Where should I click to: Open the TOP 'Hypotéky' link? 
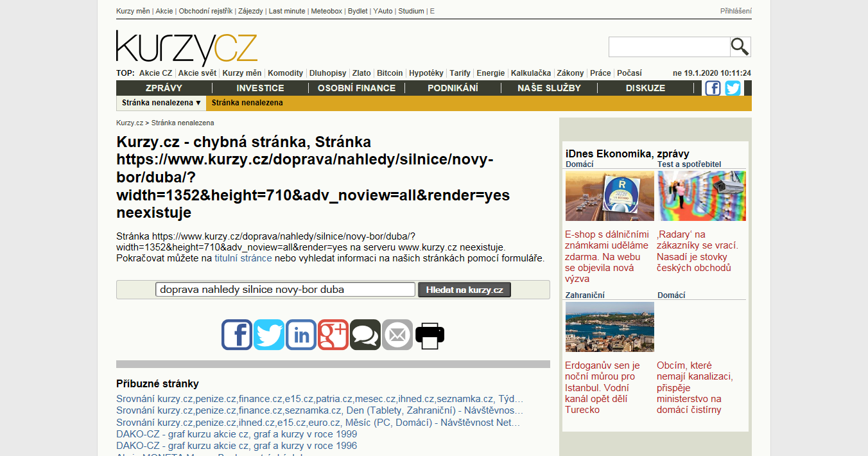pyautogui.click(x=426, y=73)
